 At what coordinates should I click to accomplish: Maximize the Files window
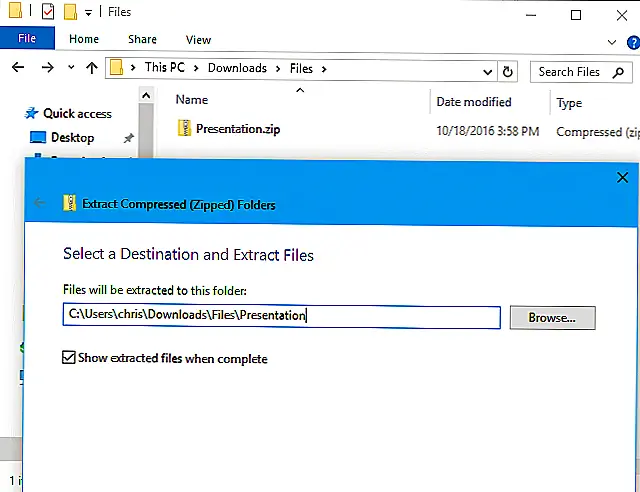click(576, 15)
